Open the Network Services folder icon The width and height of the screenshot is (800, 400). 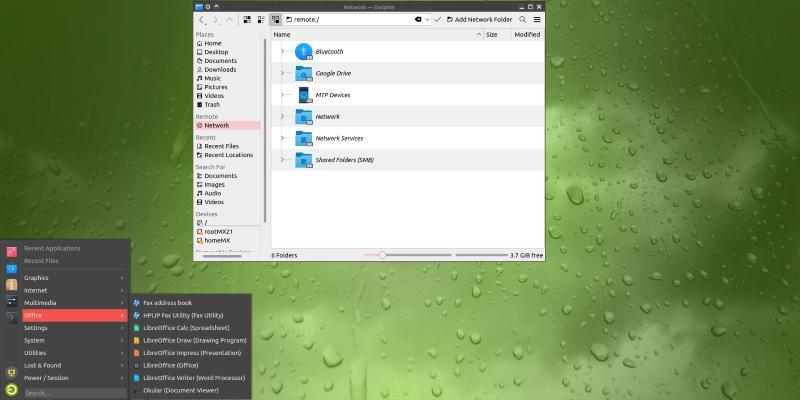[x=304, y=138]
